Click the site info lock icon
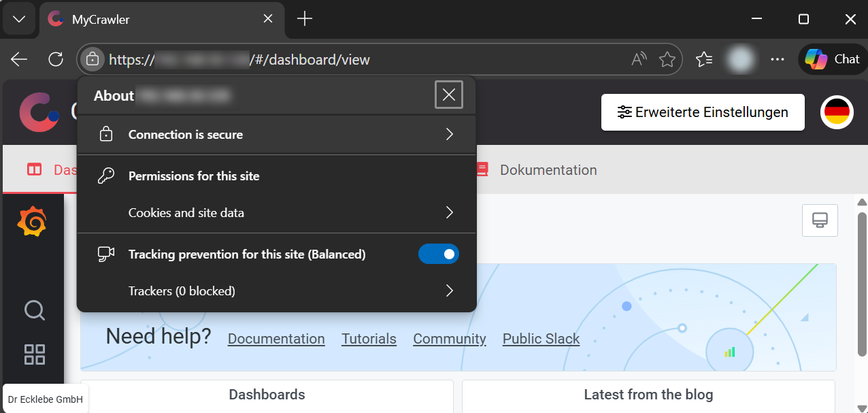868x413 pixels. tap(92, 60)
